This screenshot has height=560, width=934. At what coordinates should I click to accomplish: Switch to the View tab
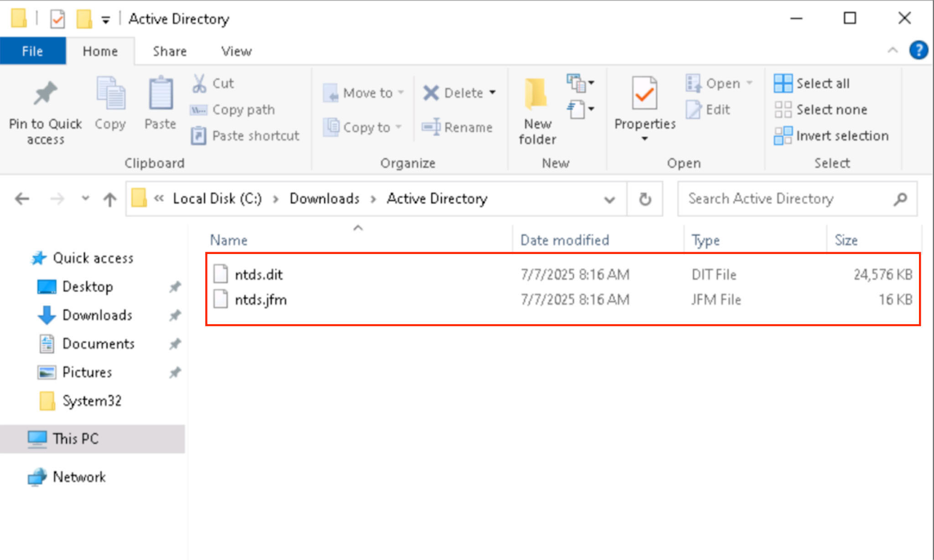click(x=236, y=51)
